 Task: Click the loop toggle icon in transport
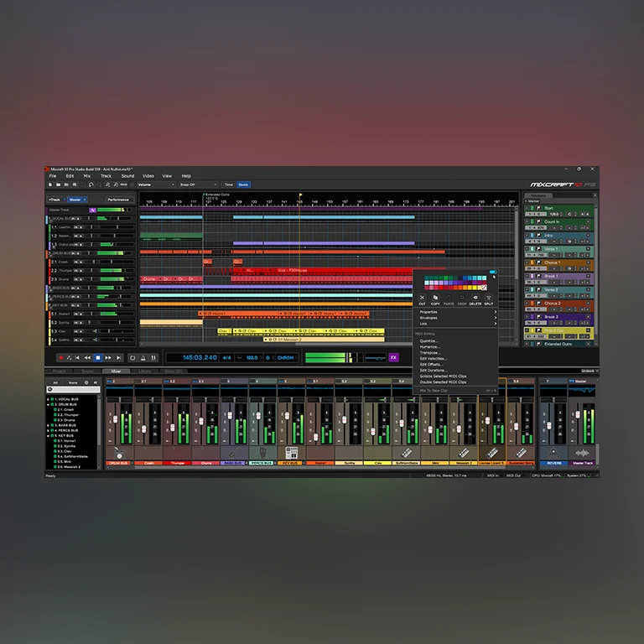point(132,357)
